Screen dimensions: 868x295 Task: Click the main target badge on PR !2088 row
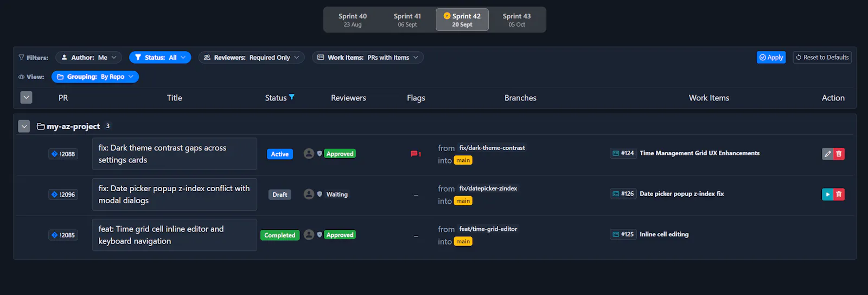click(x=463, y=160)
